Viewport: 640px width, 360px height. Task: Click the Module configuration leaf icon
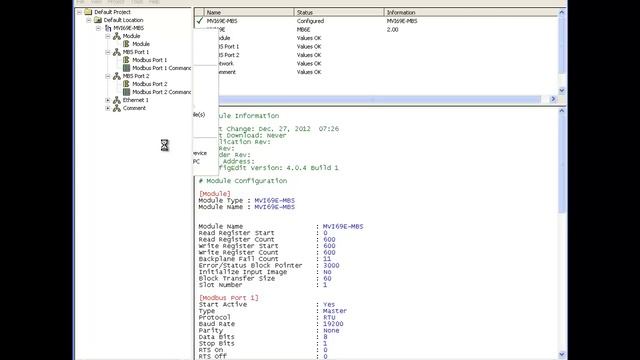tap(127, 44)
